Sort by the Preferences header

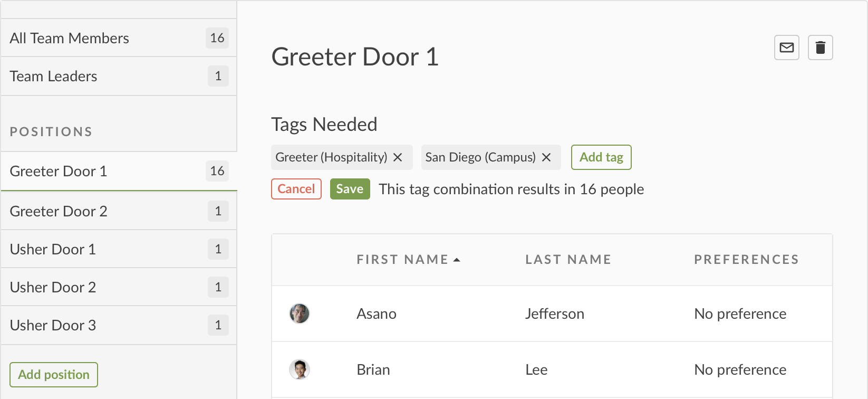746,260
